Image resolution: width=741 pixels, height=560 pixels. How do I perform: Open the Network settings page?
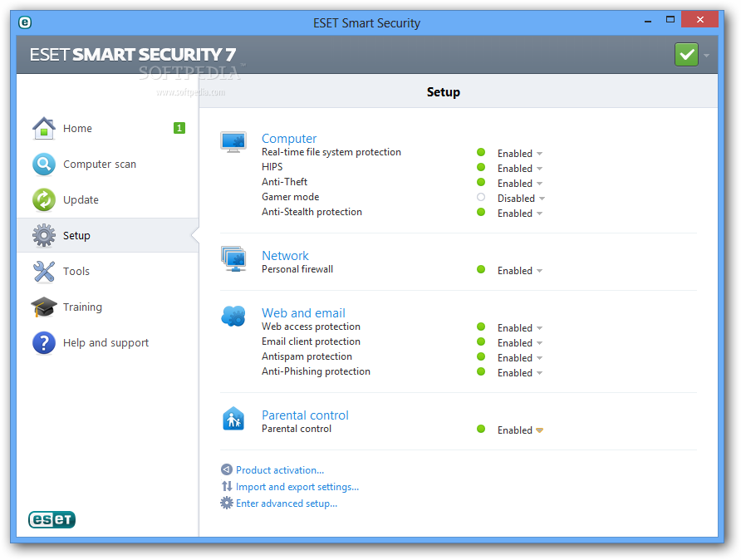coord(285,255)
